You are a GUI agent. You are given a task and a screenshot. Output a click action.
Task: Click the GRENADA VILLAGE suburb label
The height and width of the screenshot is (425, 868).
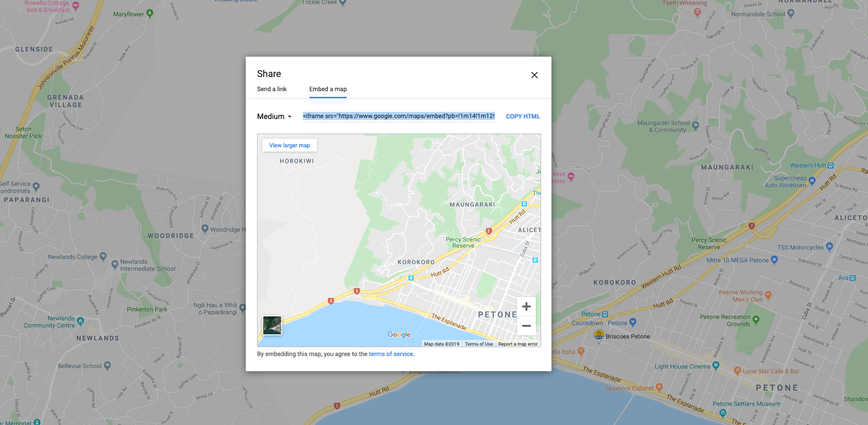pyautogui.click(x=66, y=101)
